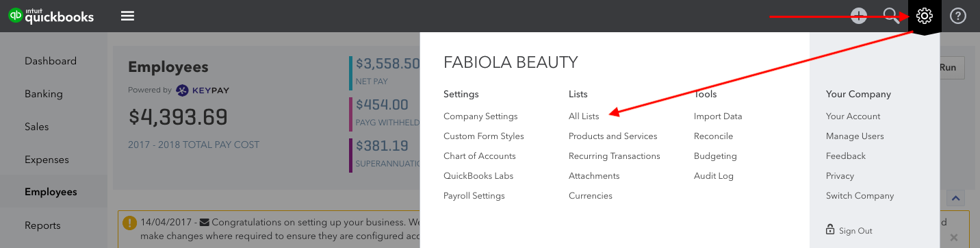The height and width of the screenshot is (248, 980).
Task: Click the plus create icon
Action: click(x=859, y=16)
